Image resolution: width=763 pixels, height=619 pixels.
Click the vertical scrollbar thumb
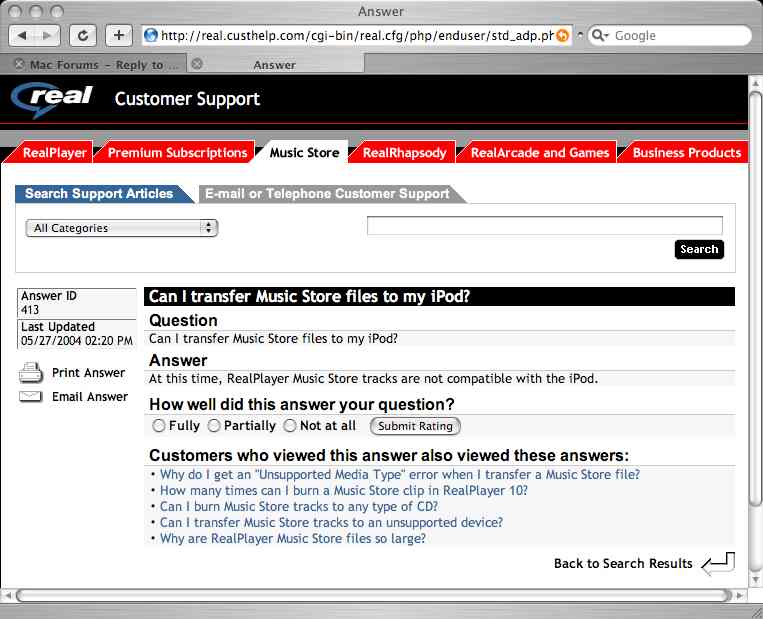[x=755, y=298]
